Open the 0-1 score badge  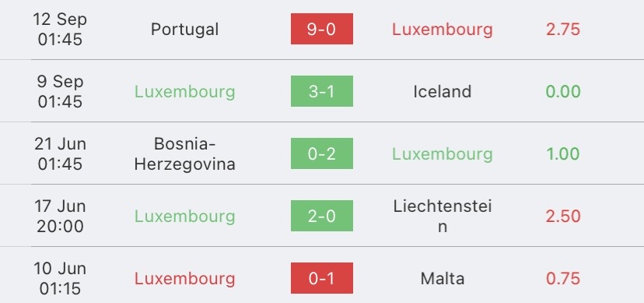(x=321, y=278)
